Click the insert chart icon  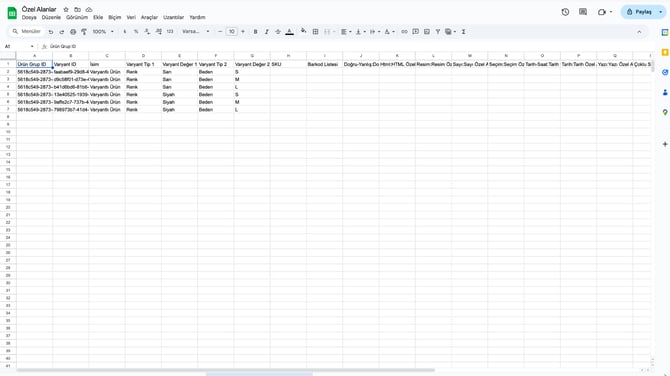pos(426,32)
